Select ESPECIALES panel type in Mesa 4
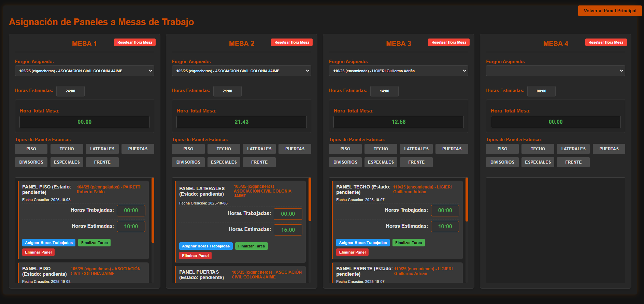This screenshot has width=644, height=304. click(x=538, y=162)
